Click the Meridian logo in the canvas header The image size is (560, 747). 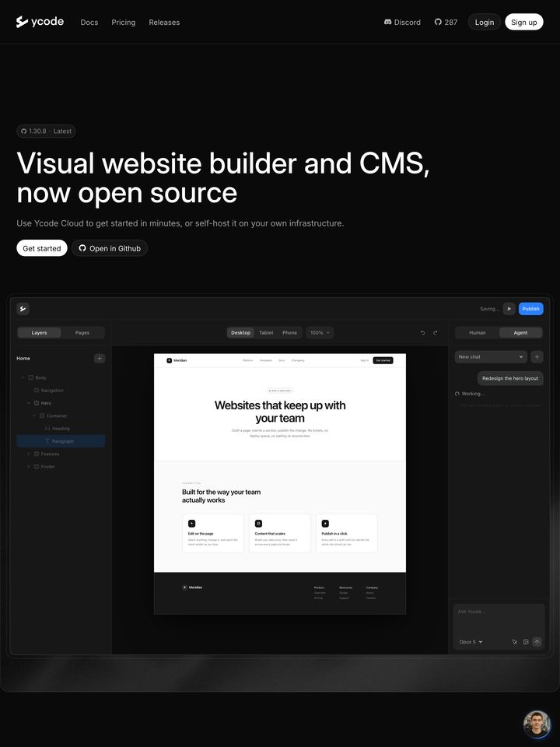pyautogui.click(x=177, y=360)
